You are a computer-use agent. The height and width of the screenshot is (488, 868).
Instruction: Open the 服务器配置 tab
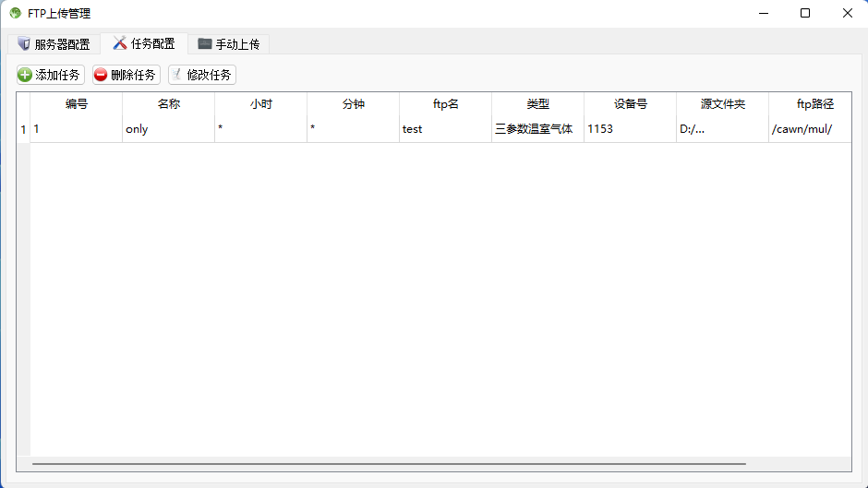[x=54, y=44]
